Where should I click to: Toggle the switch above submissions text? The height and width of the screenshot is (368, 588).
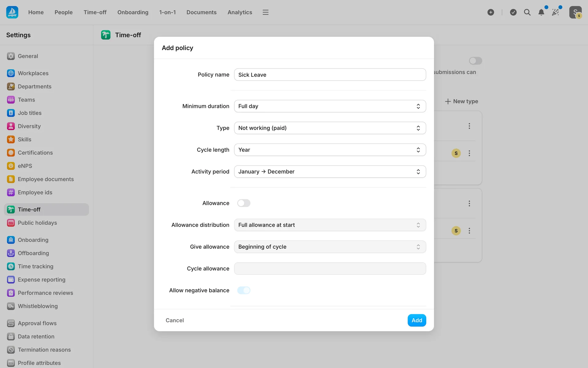[x=475, y=61]
